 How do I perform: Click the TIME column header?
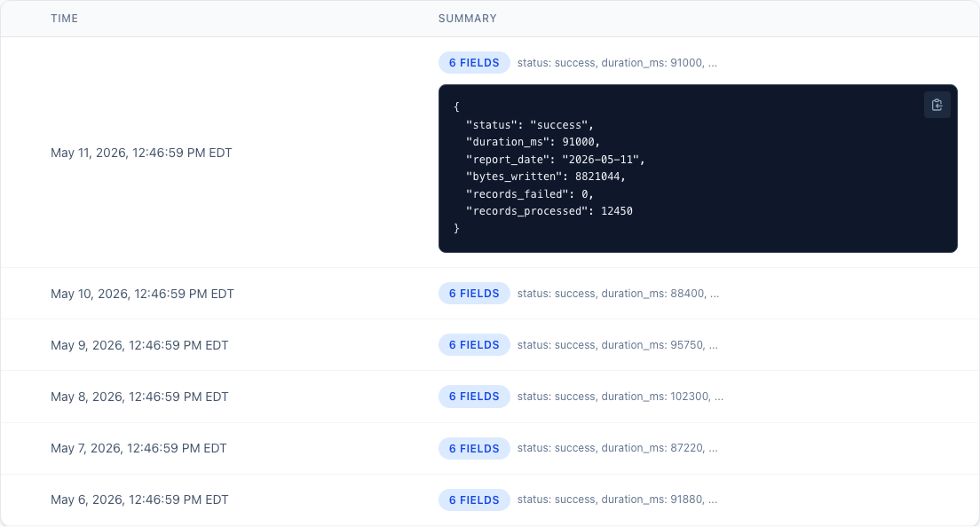click(65, 18)
